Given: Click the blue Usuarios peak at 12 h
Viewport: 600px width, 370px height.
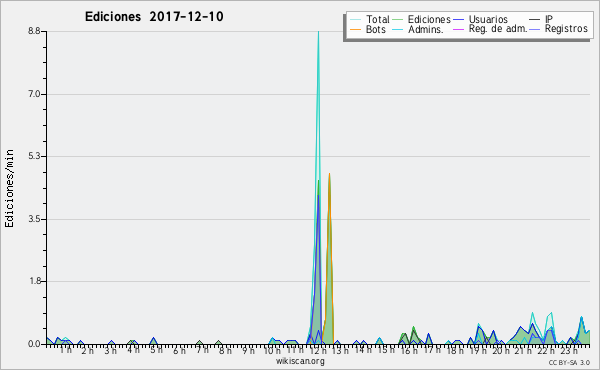Looking at the screenshot, I should pyautogui.click(x=318, y=197).
